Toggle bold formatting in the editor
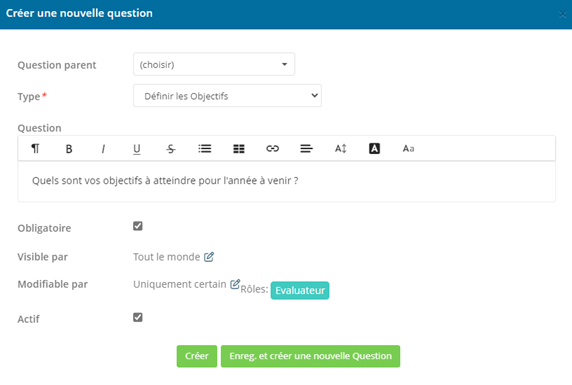The image size is (572, 385). pos(69,149)
